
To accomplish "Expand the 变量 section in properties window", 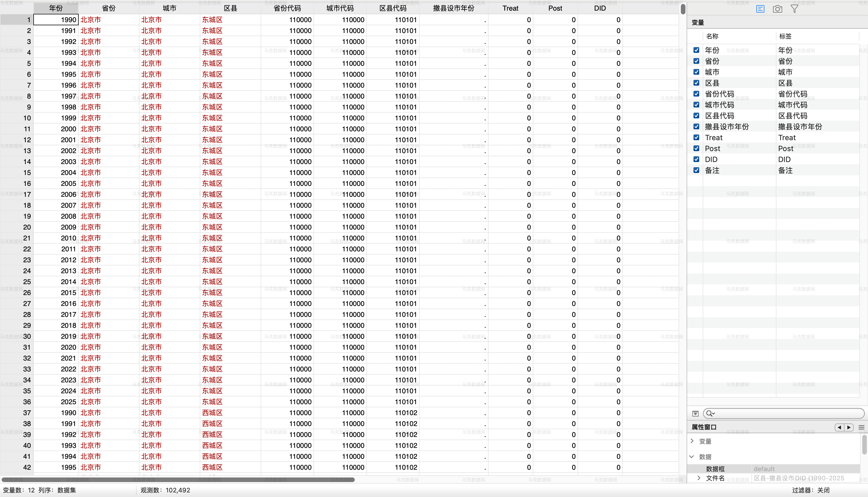I will pyautogui.click(x=692, y=441).
